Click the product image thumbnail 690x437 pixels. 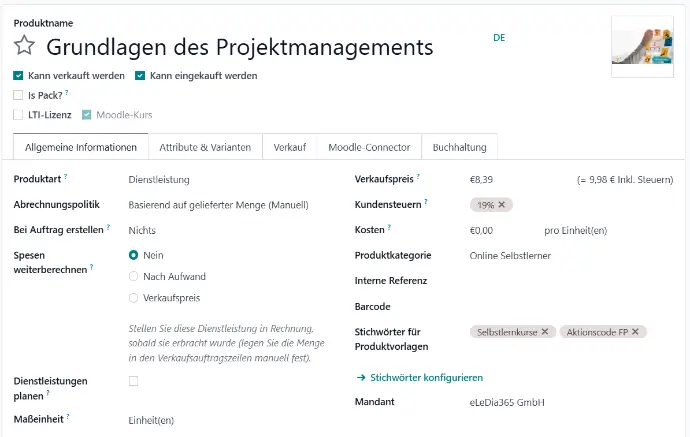pos(642,47)
